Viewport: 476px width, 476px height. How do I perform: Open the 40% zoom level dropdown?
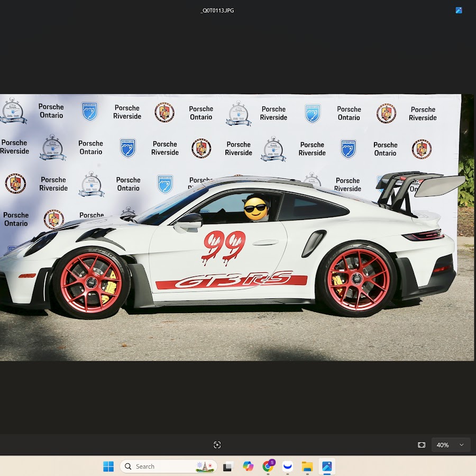click(451, 445)
